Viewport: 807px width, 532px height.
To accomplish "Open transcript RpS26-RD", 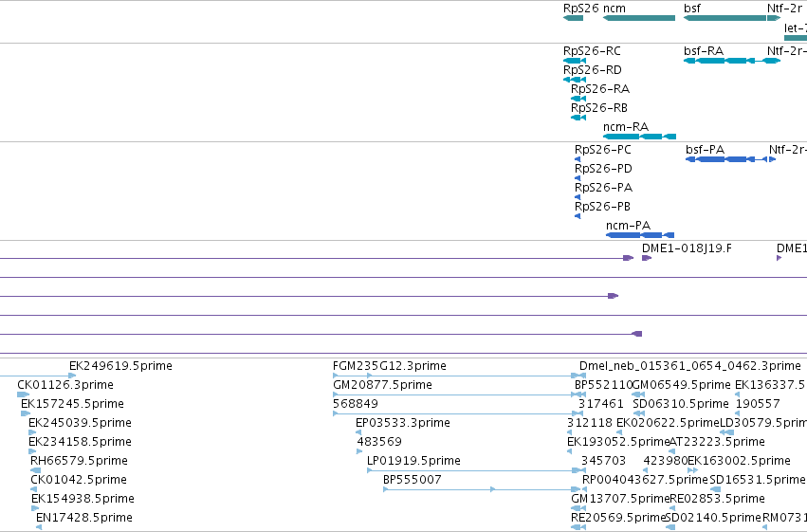I will [593, 70].
